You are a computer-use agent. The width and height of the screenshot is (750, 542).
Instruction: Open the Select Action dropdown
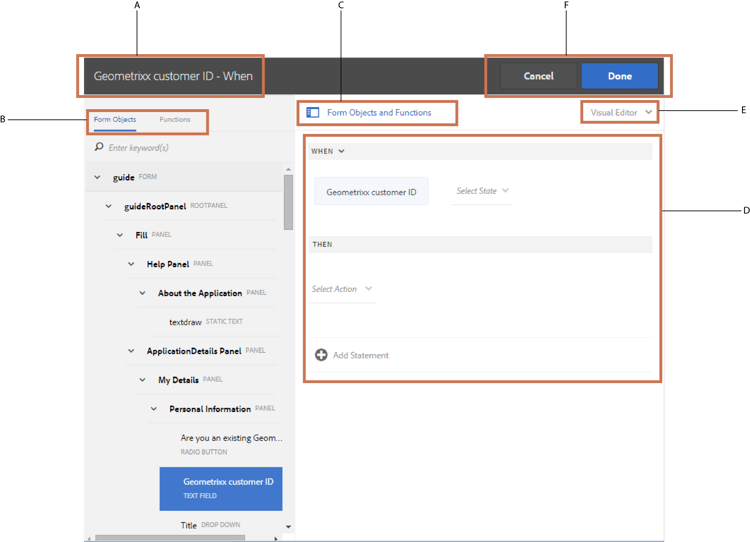[x=342, y=289]
